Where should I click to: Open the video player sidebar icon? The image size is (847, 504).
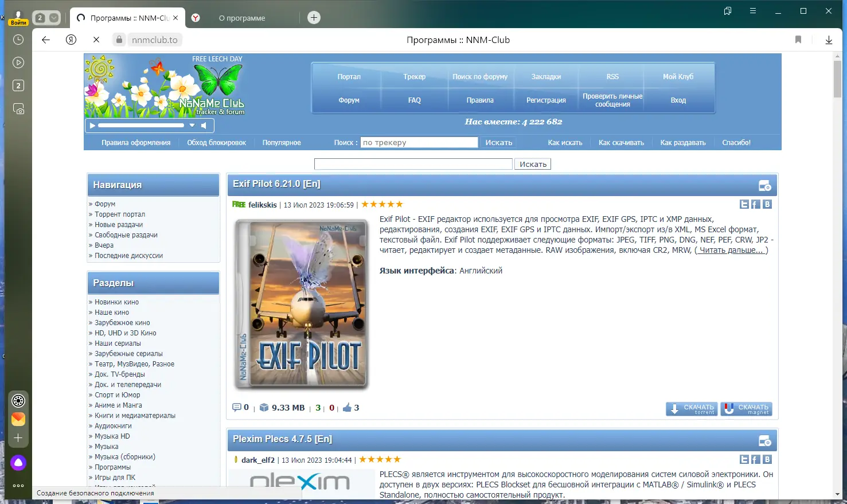[x=18, y=62]
